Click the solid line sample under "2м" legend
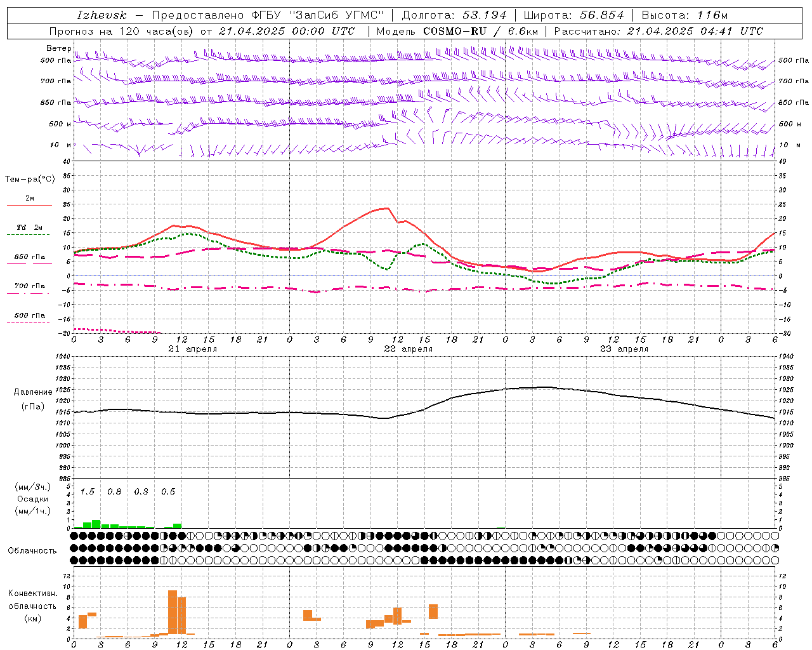The image size is (812, 650). click(x=29, y=205)
